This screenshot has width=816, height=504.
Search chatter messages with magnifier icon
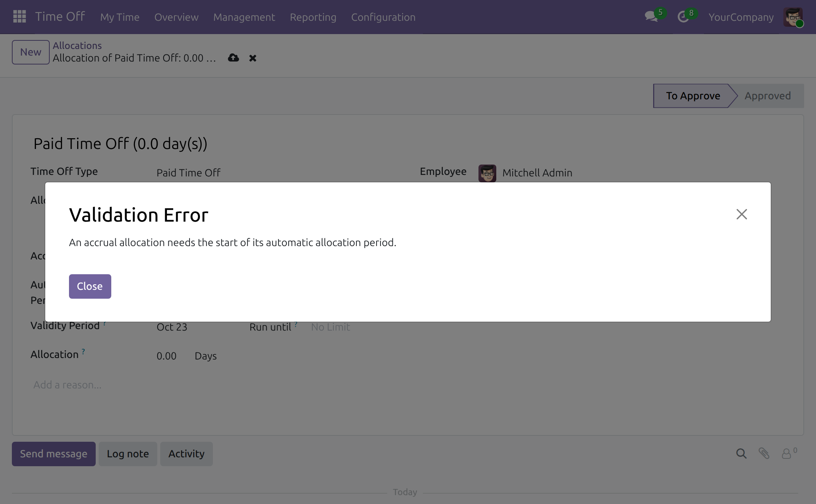[x=741, y=454]
